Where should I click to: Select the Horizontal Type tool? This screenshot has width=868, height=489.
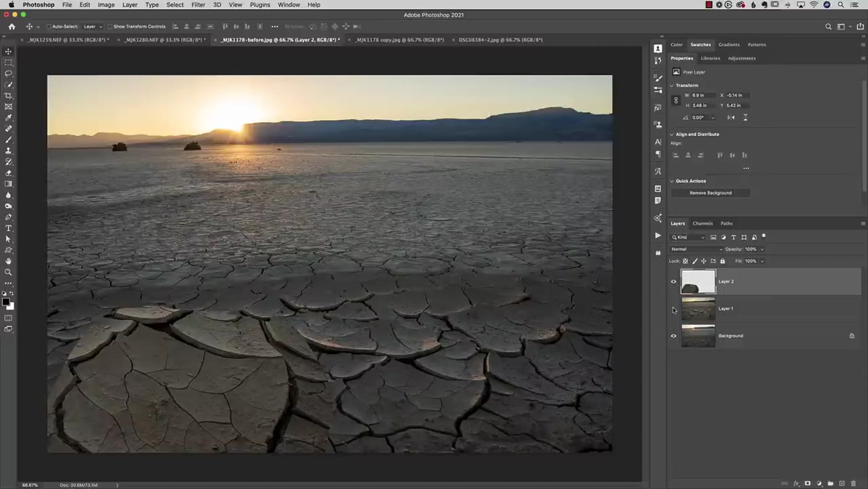(x=9, y=228)
